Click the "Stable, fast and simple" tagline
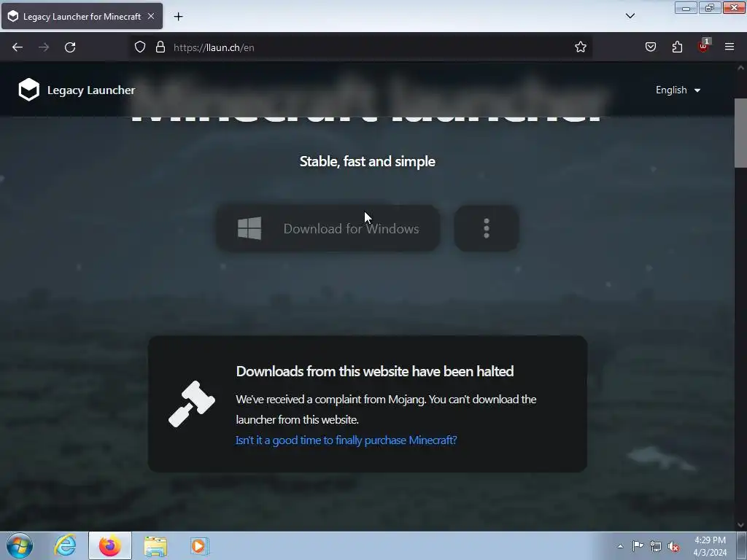Image resolution: width=747 pixels, height=560 pixels. point(368,161)
